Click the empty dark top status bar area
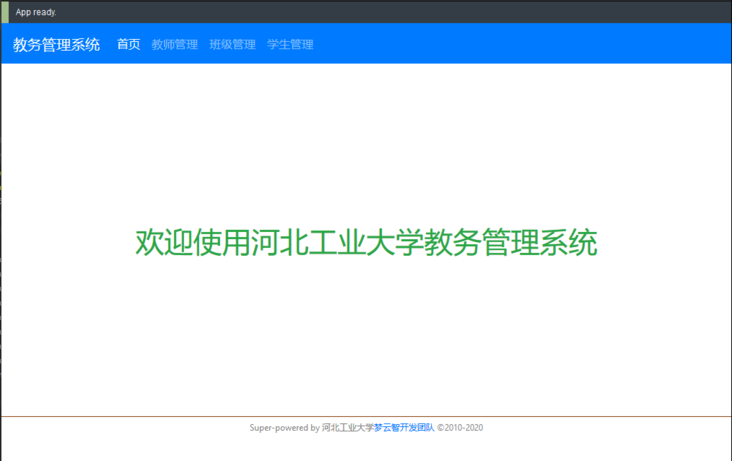This screenshot has width=732, height=461. click(400, 12)
